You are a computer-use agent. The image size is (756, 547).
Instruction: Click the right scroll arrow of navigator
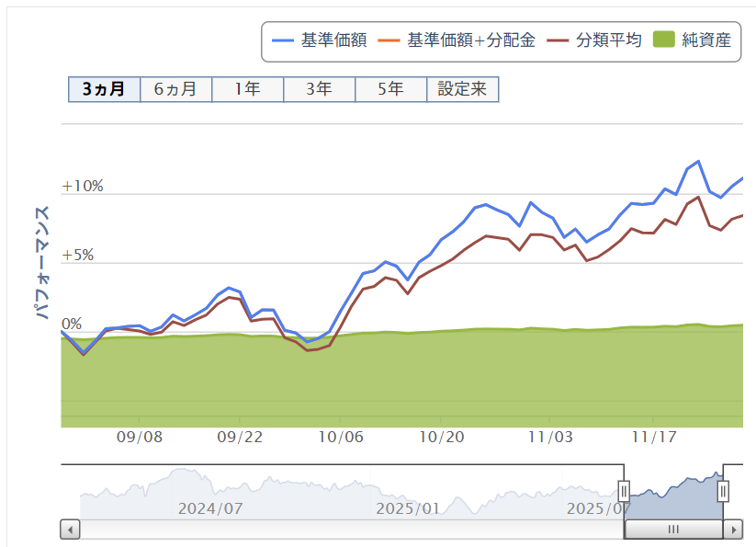pyautogui.click(x=732, y=530)
